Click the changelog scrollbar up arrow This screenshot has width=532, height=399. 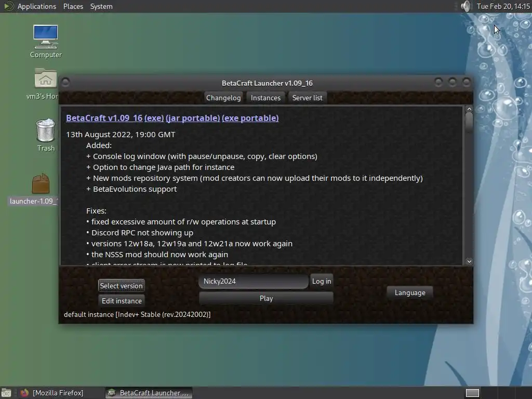tap(469, 109)
